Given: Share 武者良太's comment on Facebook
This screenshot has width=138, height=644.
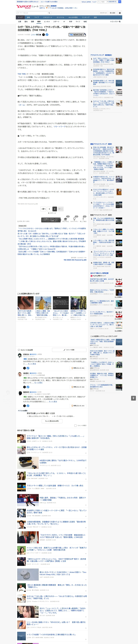Looking at the screenshot, I should (x=28, y=368).
